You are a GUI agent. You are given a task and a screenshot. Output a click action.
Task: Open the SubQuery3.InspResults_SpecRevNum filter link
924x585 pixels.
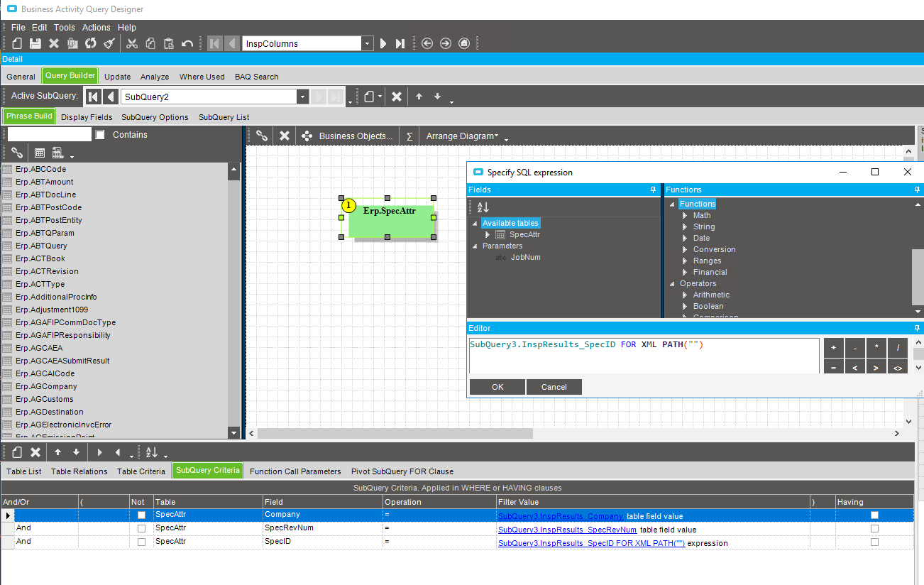[x=567, y=530]
